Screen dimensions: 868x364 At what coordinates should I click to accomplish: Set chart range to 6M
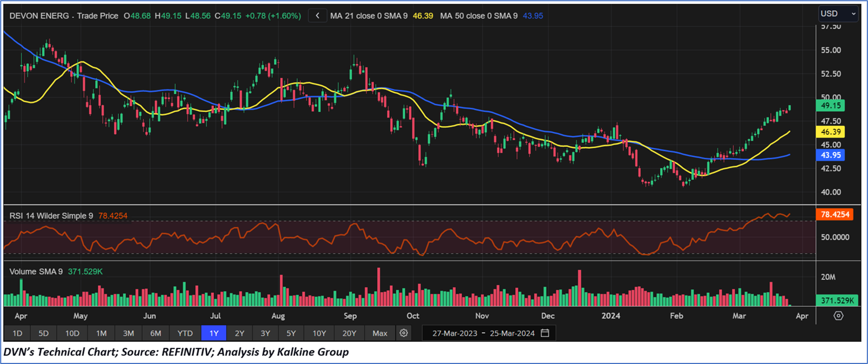point(155,333)
